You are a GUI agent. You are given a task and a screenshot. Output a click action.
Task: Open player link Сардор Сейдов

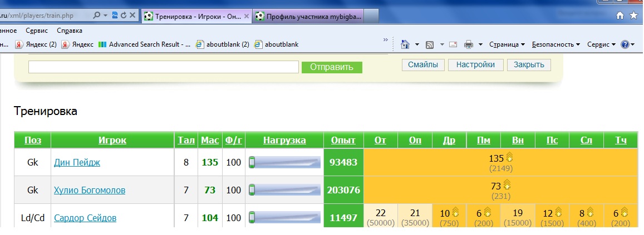[85, 218]
